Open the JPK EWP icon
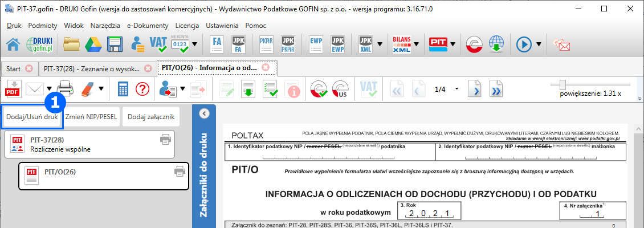The height and width of the screenshot is (228, 644). point(337,44)
